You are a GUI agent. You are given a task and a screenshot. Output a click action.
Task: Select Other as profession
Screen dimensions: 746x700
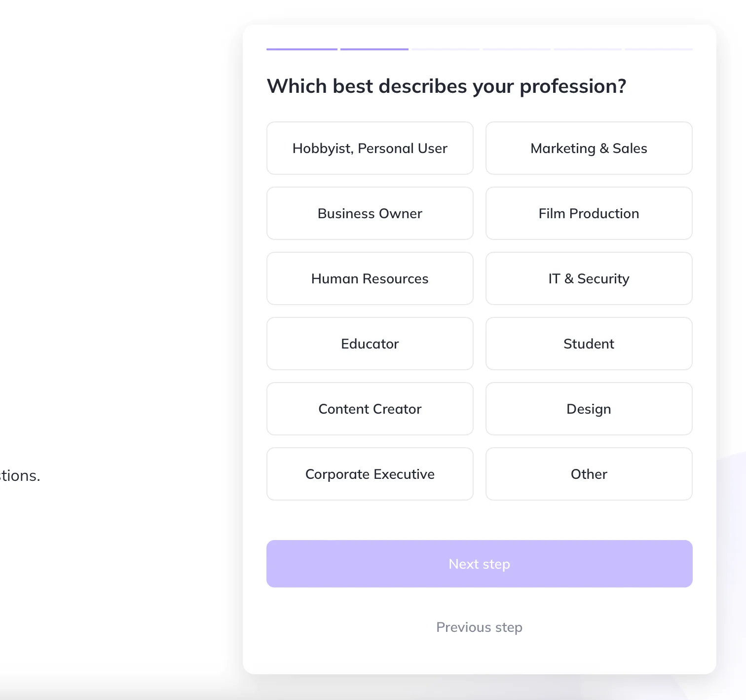(x=589, y=474)
